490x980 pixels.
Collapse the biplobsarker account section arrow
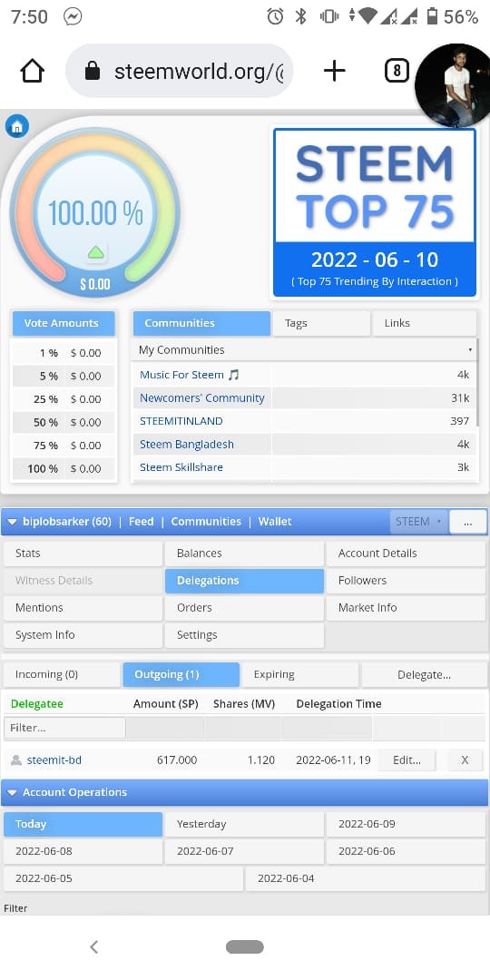point(12,521)
